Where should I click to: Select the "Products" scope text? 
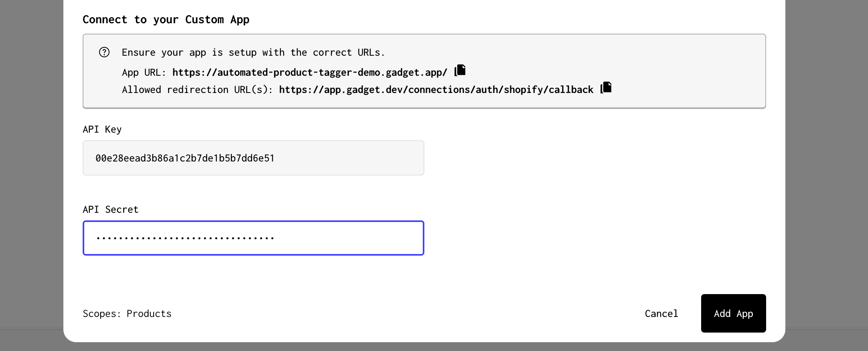tap(149, 314)
